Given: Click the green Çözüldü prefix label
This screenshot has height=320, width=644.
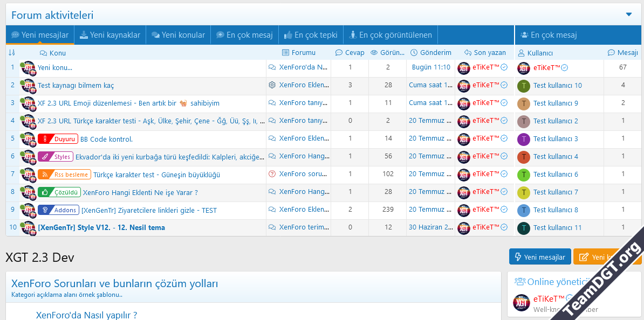Looking at the screenshot, I should tap(59, 192).
